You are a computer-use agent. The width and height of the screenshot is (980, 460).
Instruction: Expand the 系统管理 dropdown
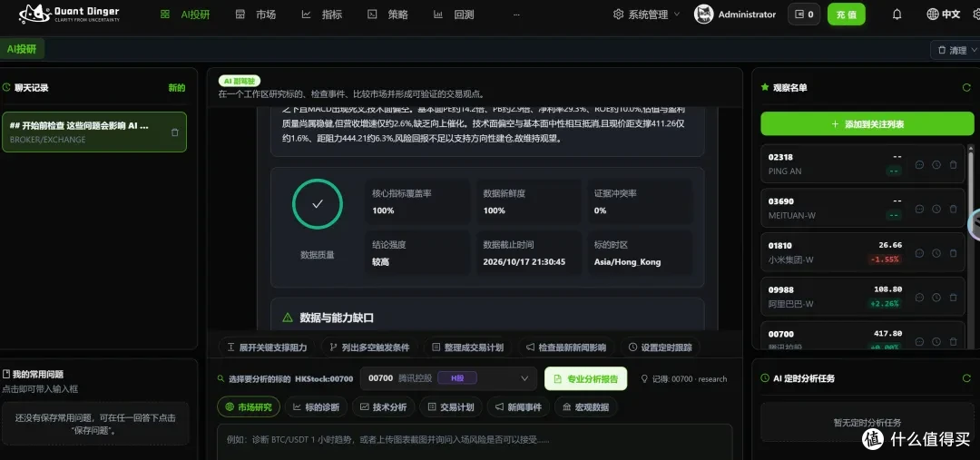click(x=646, y=15)
